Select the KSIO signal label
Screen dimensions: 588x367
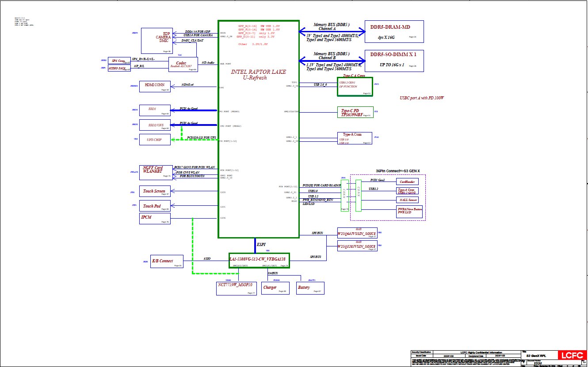tap(207, 258)
